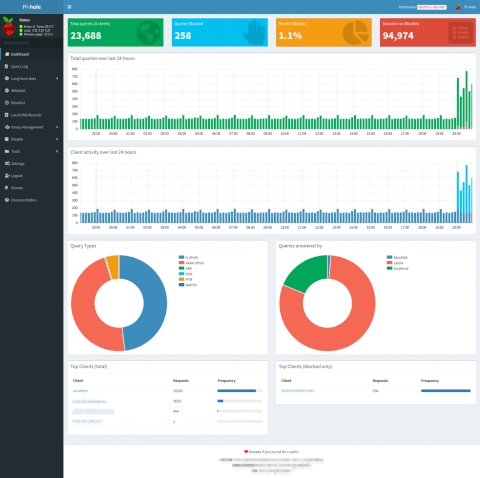Click the small Pi-hole logo in the header

pyautogui.click(x=458, y=7)
